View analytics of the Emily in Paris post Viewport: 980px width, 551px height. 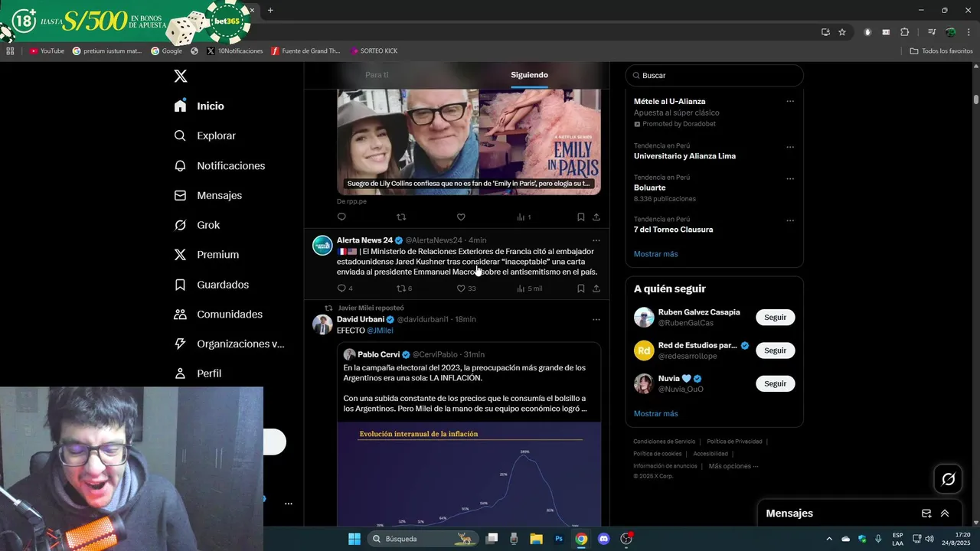coord(524,217)
